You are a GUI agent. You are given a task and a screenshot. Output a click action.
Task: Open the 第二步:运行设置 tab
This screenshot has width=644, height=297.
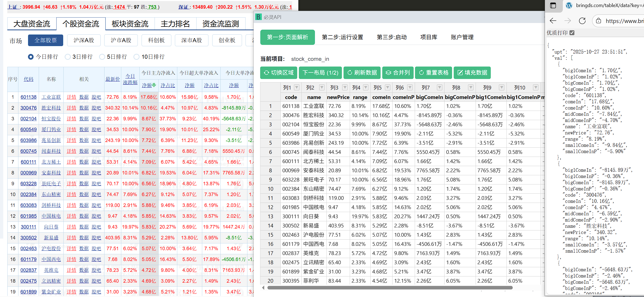point(342,37)
